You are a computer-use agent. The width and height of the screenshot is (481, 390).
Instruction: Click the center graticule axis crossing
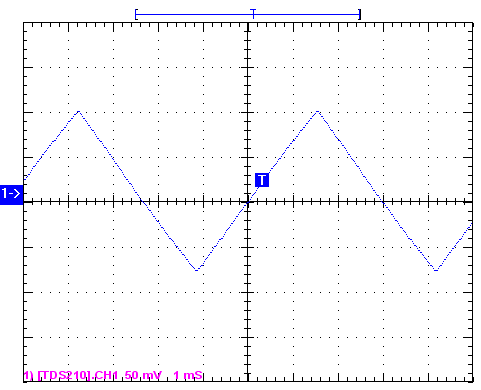tap(248, 202)
